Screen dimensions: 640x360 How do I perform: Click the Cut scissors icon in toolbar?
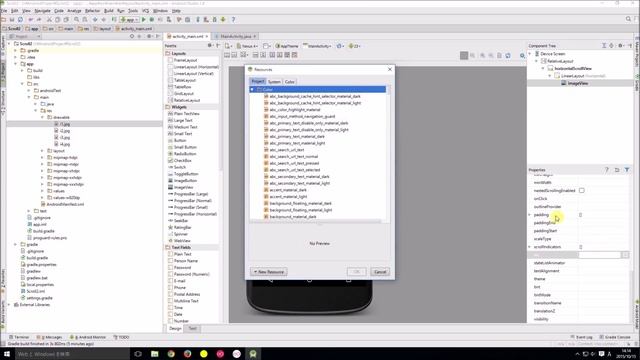(x=49, y=20)
